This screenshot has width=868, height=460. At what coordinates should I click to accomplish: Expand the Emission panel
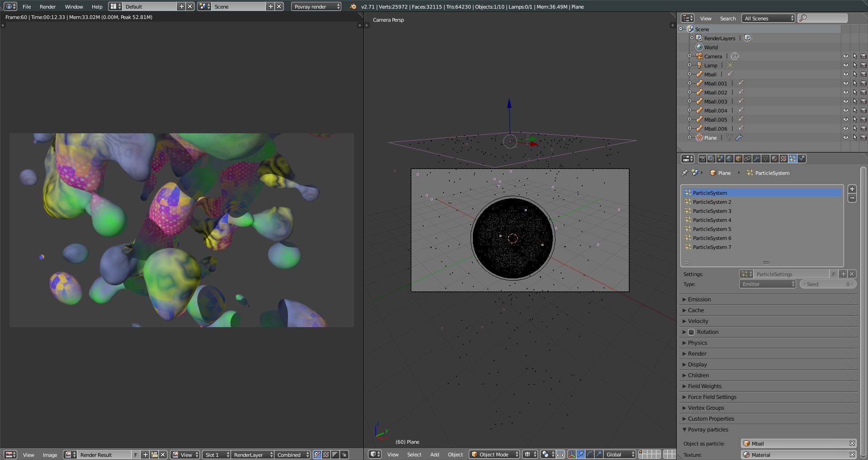699,300
